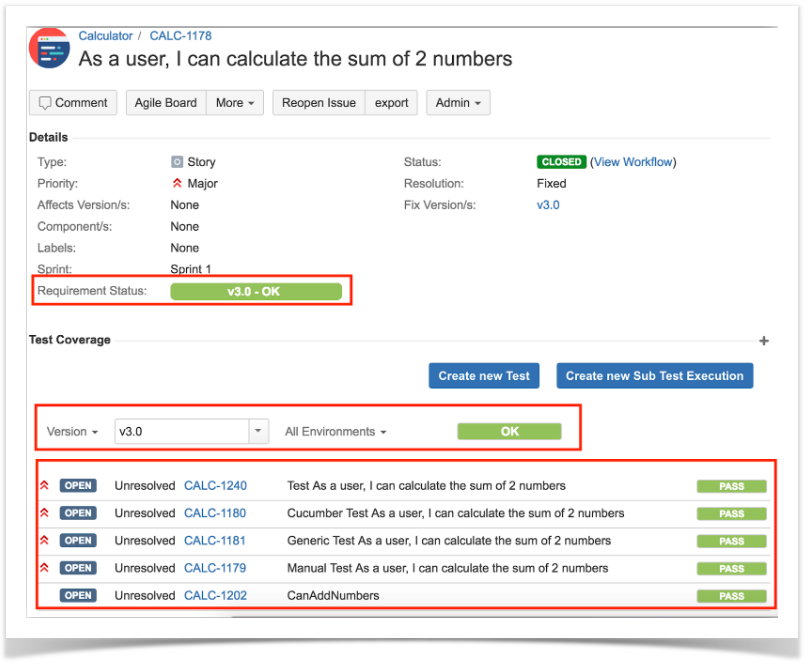812x667 pixels.
Task: Open the CALC-1178 breadcrumb link
Action: tap(181, 36)
